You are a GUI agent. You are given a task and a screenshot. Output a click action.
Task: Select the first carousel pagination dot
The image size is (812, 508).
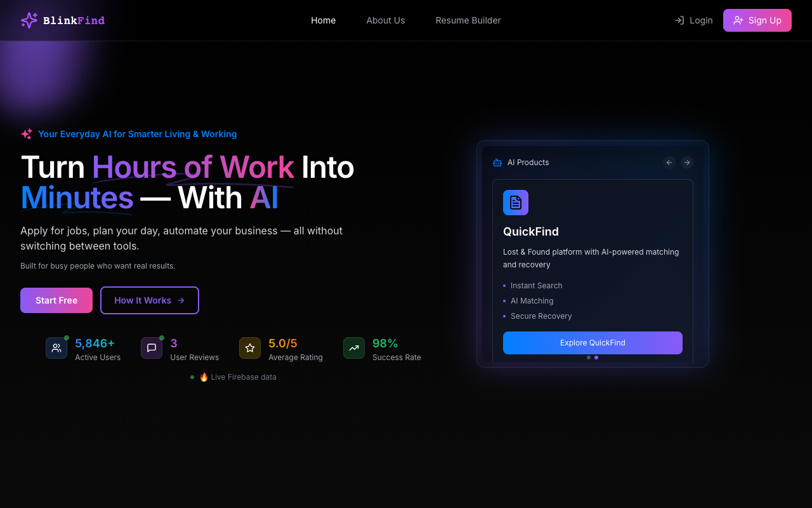click(x=588, y=358)
